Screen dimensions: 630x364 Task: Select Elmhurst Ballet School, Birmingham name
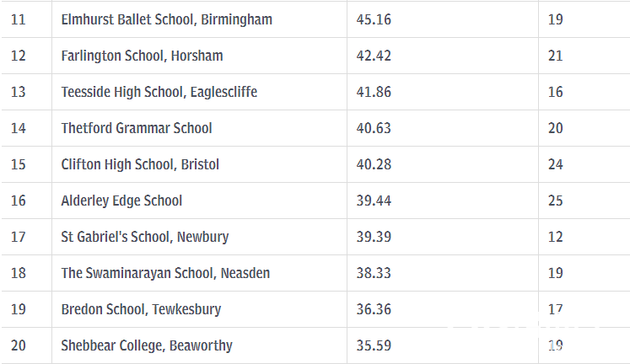pos(166,19)
